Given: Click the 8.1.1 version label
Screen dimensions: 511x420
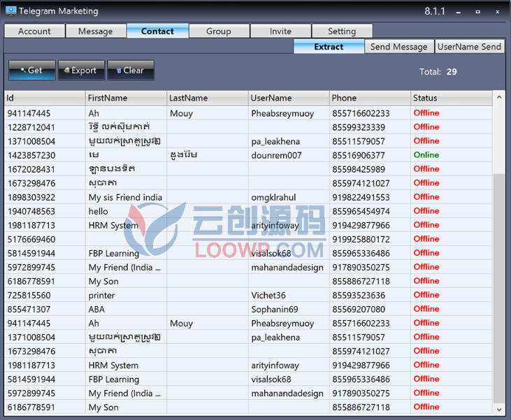Looking at the screenshot, I should 435,11.
